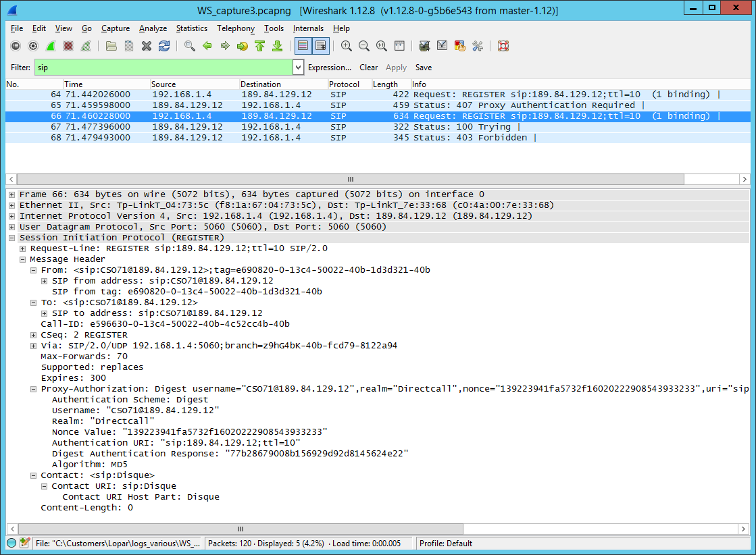Screen dimensions: 756x555
Task: Go to packet number icon
Action: pos(242,46)
